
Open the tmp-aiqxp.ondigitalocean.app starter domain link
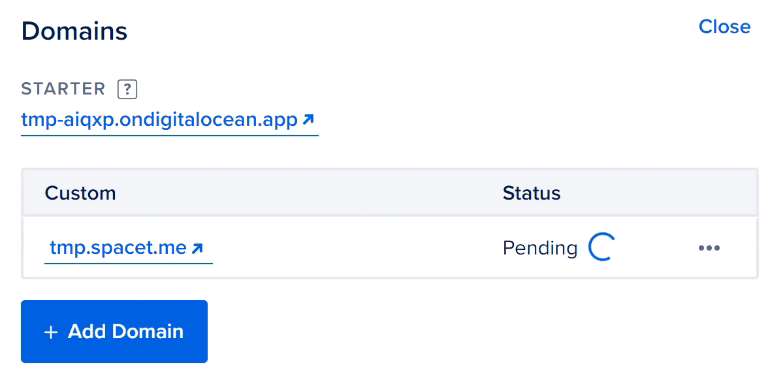click(x=169, y=120)
